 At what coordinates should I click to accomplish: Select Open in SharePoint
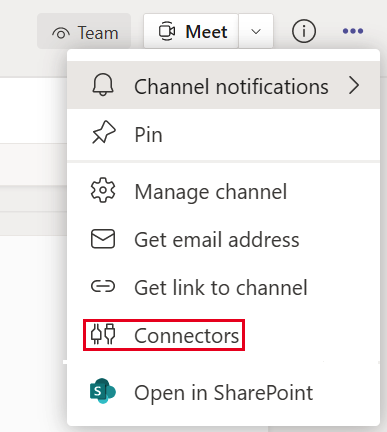point(223,392)
